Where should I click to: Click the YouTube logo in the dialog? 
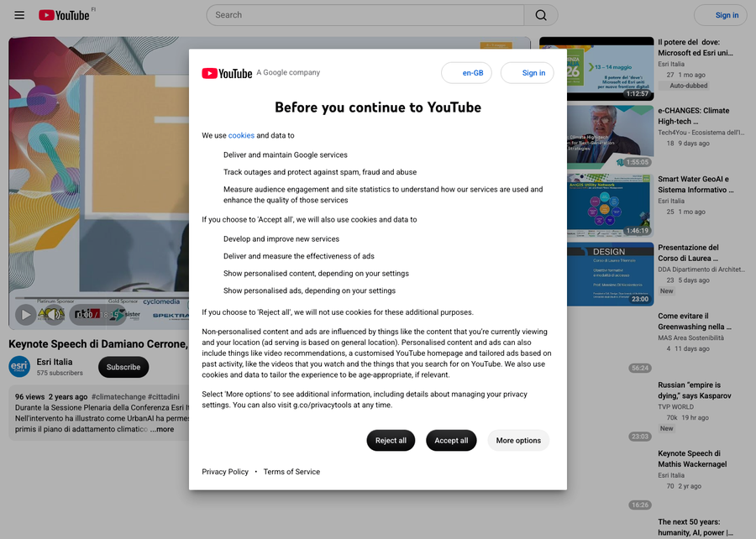pyautogui.click(x=227, y=73)
